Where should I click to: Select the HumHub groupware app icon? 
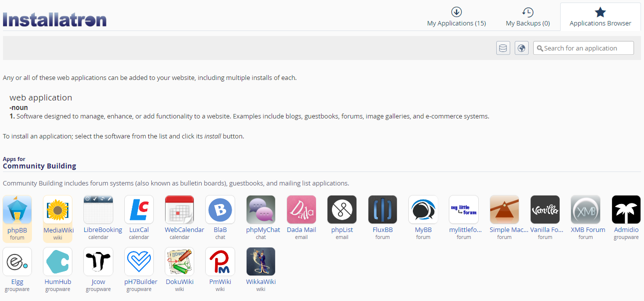(x=57, y=261)
